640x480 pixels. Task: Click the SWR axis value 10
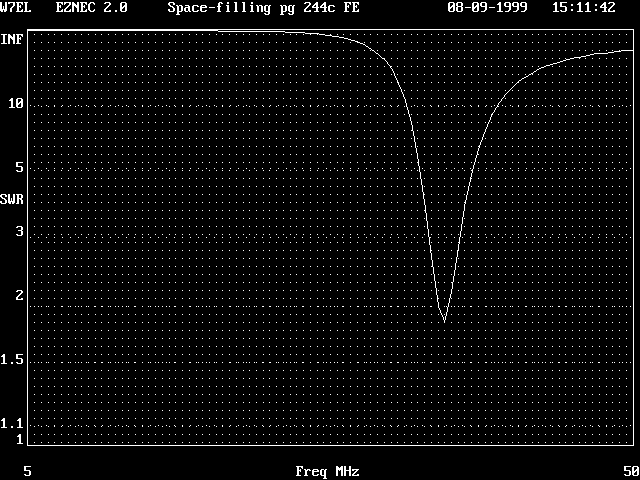(16, 104)
